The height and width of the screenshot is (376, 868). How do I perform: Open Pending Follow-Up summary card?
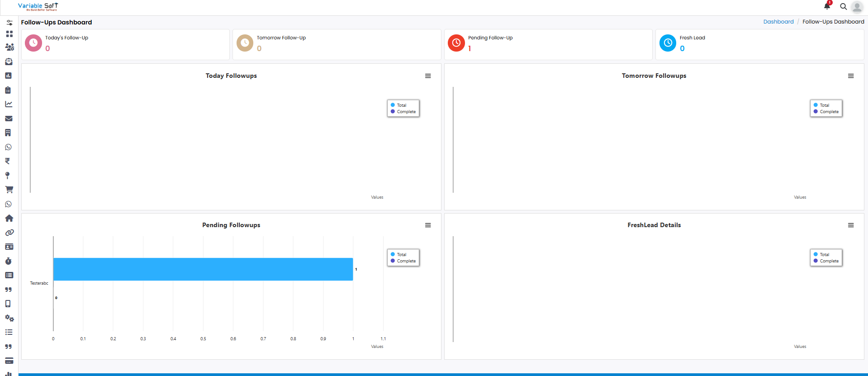(548, 44)
